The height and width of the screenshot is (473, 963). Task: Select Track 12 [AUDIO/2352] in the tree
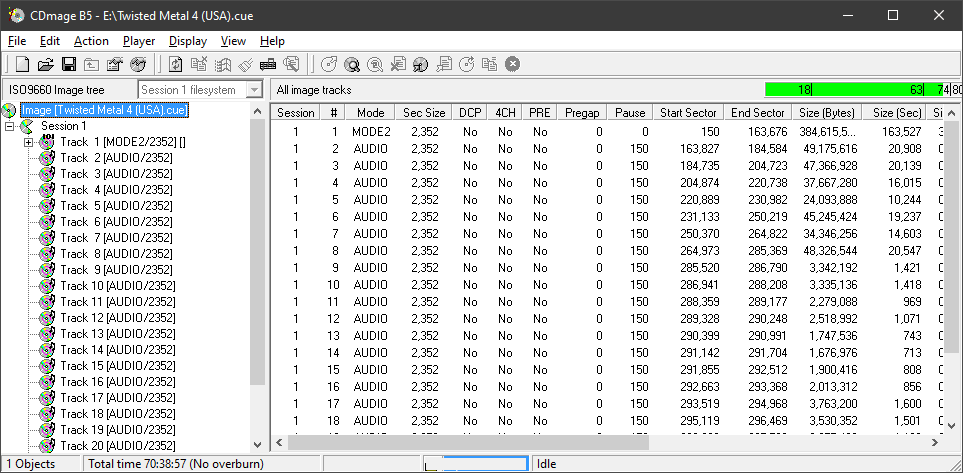pos(117,318)
